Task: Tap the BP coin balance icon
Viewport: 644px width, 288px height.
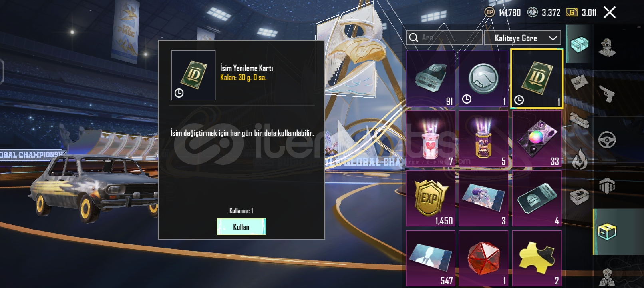Action: point(489,12)
